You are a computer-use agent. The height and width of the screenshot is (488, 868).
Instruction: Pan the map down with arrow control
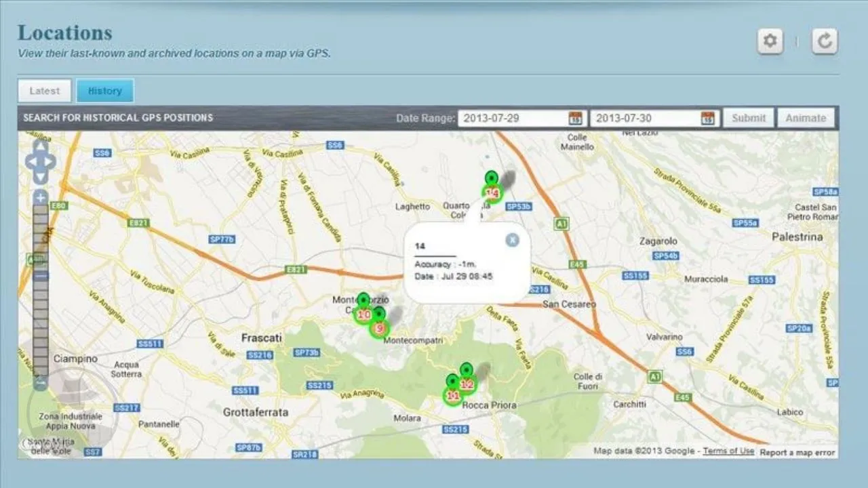click(x=40, y=176)
